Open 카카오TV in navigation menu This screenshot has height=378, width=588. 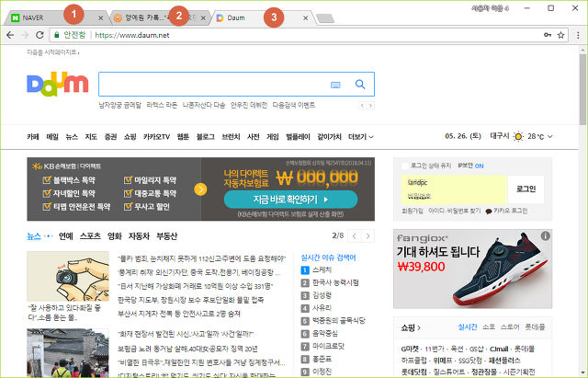click(x=156, y=137)
